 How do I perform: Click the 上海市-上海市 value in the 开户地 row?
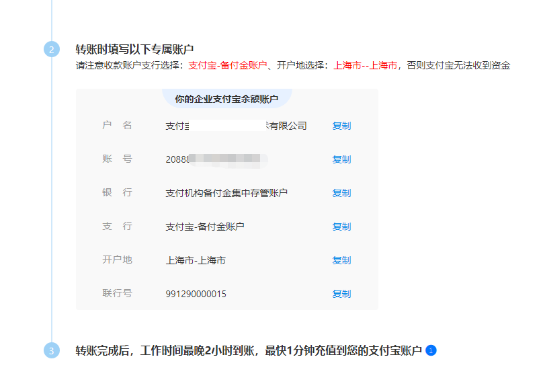click(x=196, y=260)
